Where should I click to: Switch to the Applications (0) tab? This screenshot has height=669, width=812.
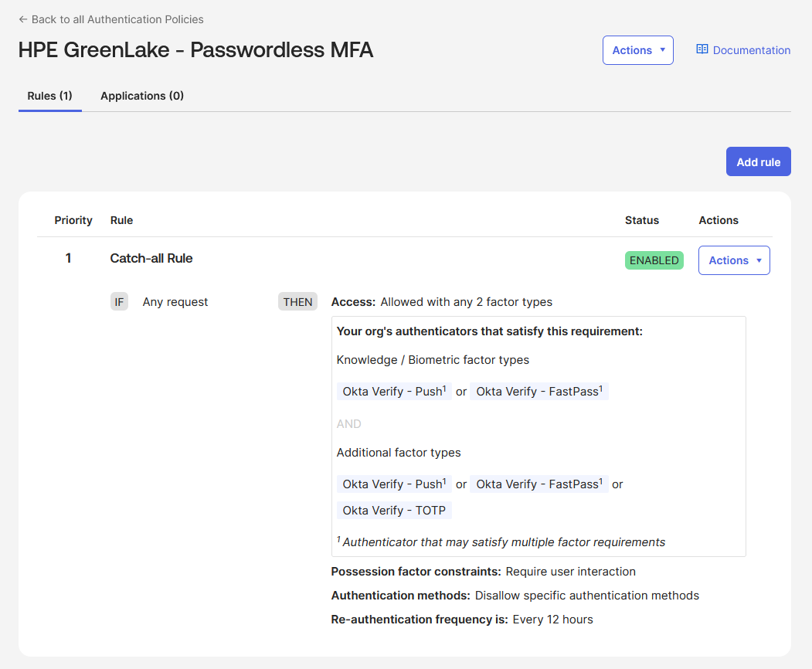tap(142, 96)
